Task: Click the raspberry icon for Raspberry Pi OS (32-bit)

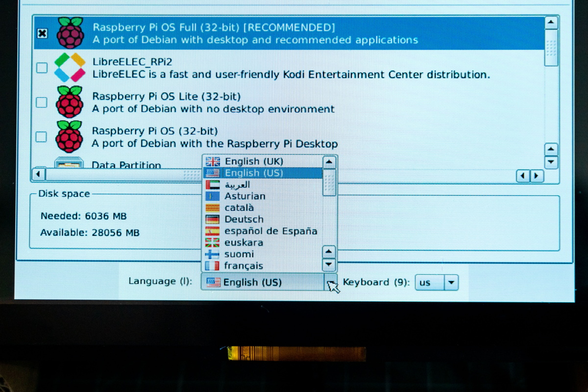Action: tap(69, 137)
